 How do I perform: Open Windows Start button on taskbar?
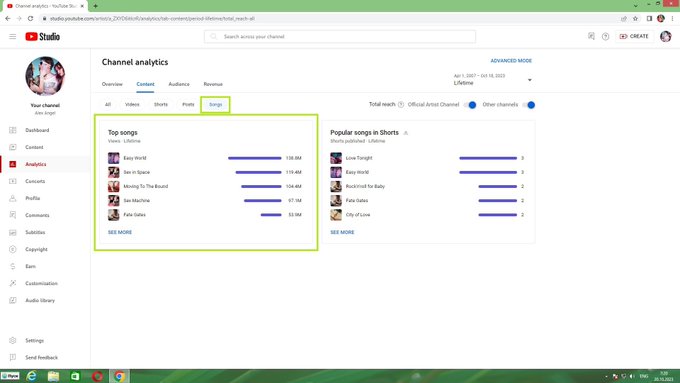click(10, 376)
